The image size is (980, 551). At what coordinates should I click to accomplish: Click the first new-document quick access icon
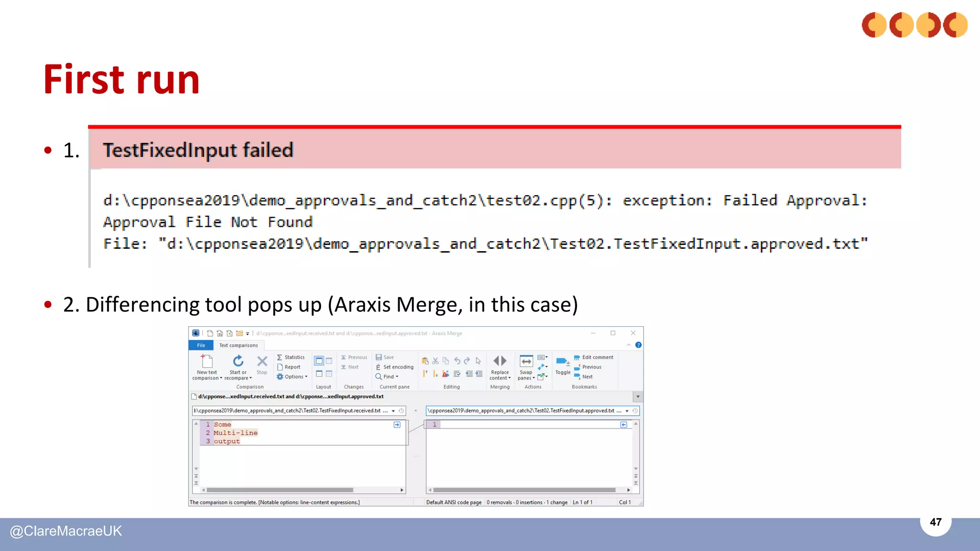210,333
